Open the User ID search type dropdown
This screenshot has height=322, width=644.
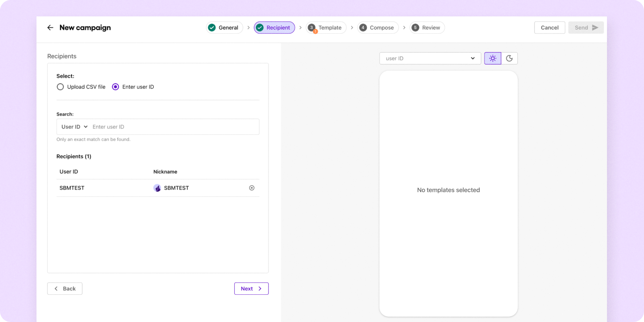coord(74,127)
